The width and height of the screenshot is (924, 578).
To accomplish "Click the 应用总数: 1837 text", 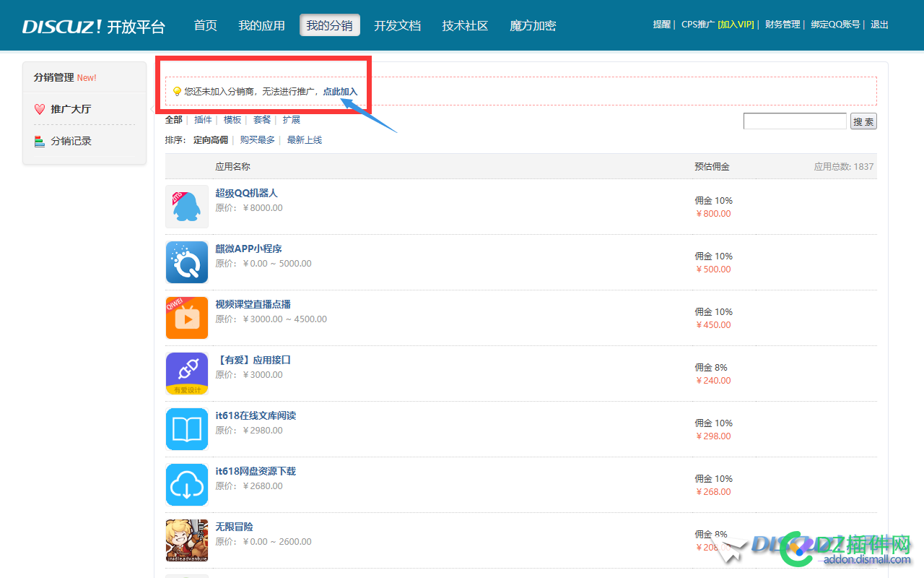I will pyautogui.click(x=844, y=166).
